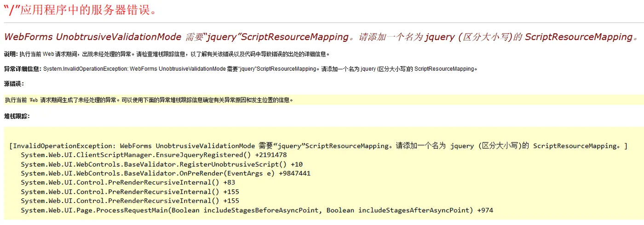The image size is (644, 225).
Task: Select the BaseValidator.OnPreRender(EventArgs e) +9847441 line
Action: 166,174
